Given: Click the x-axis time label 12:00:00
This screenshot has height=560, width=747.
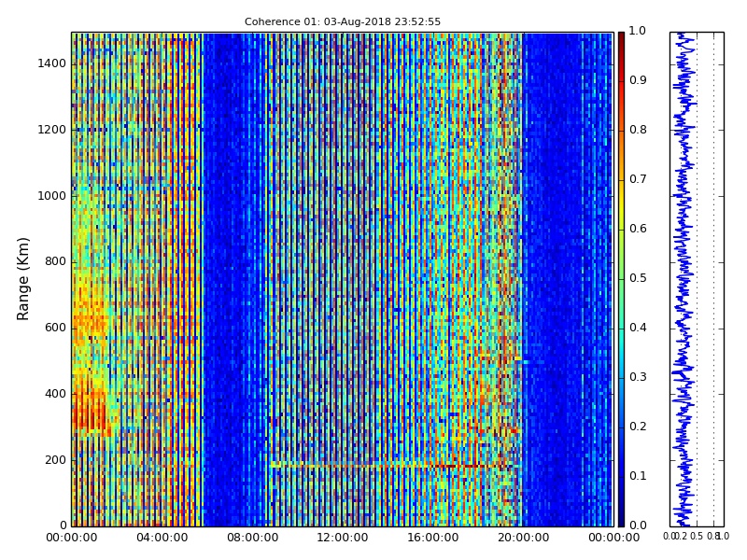Looking at the screenshot, I should [343, 538].
